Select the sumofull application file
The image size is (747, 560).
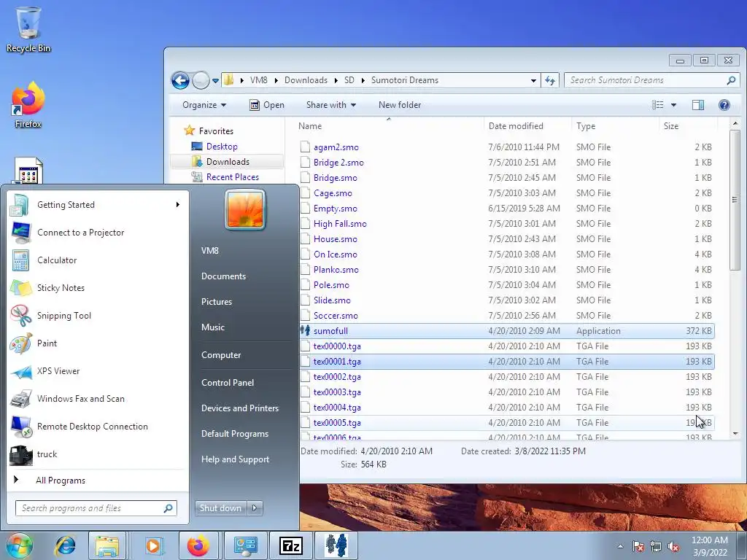pos(507,331)
